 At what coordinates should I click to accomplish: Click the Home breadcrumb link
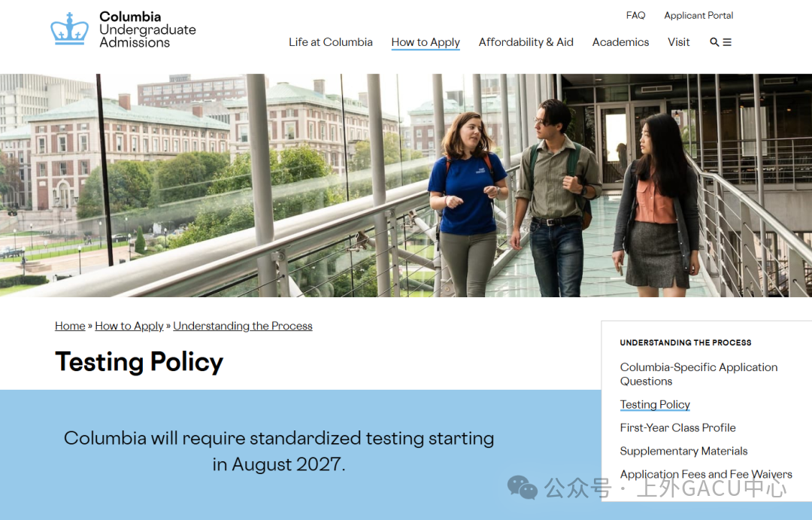70,326
